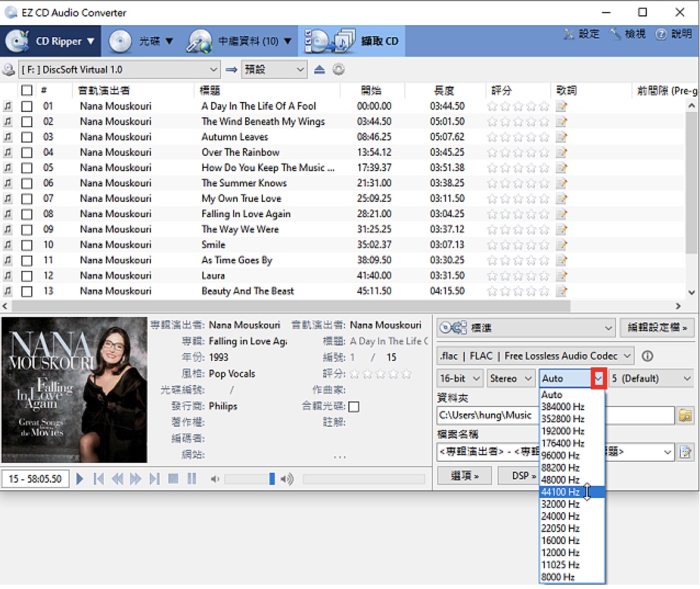Screen dimensions: 700x589
Task: Check track 06 The Summer Knows
Action: tap(26, 183)
